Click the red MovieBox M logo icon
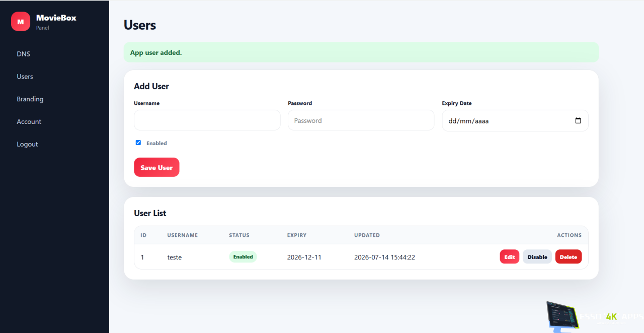Screen dimensions: 644x333 click(x=21, y=22)
